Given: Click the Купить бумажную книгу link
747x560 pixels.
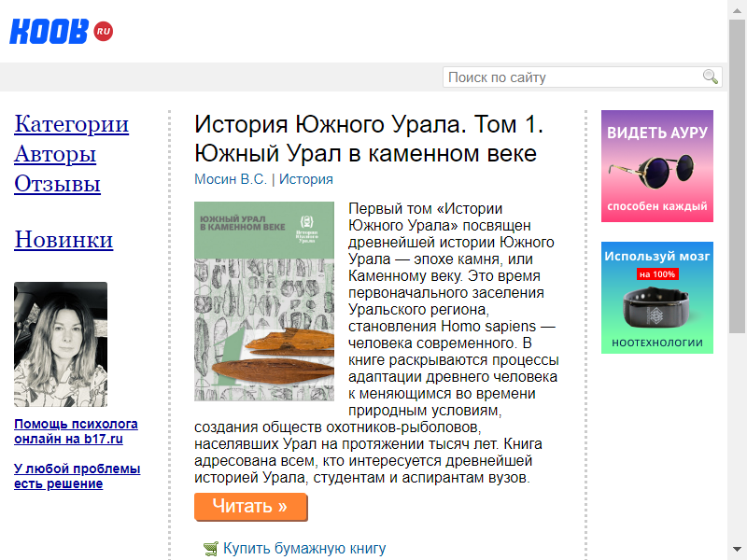Looking at the screenshot, I should [x=304, y=549].
